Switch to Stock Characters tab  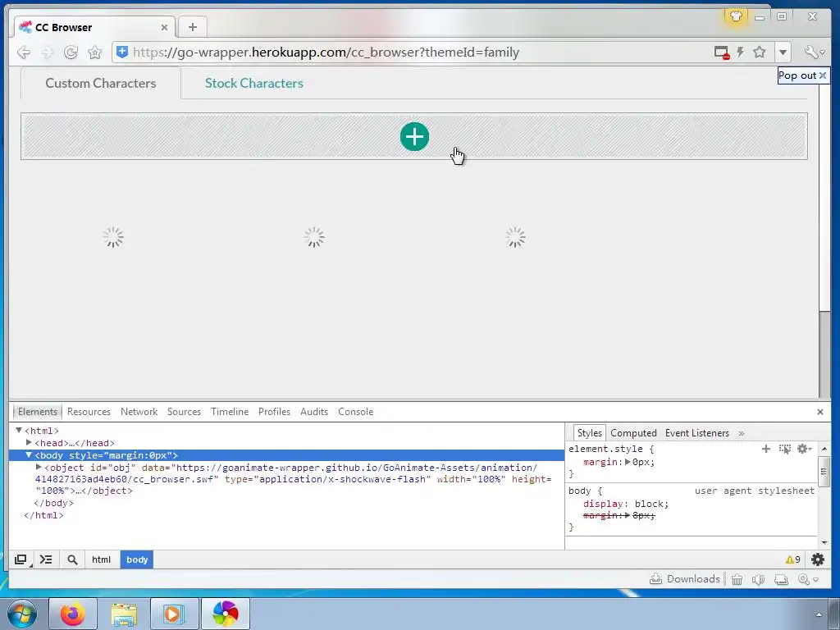(254, 83)
